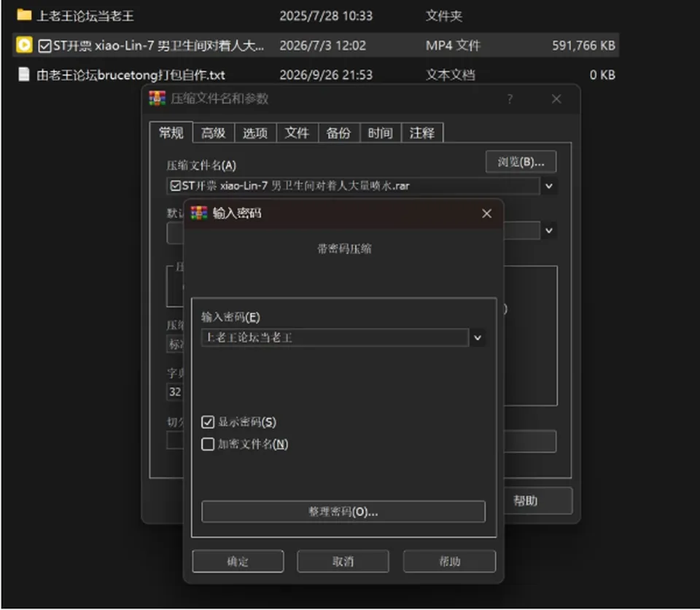Click the MP4 video file icon
This screenshot has height=610, width=700.
[x=24, y=44]
